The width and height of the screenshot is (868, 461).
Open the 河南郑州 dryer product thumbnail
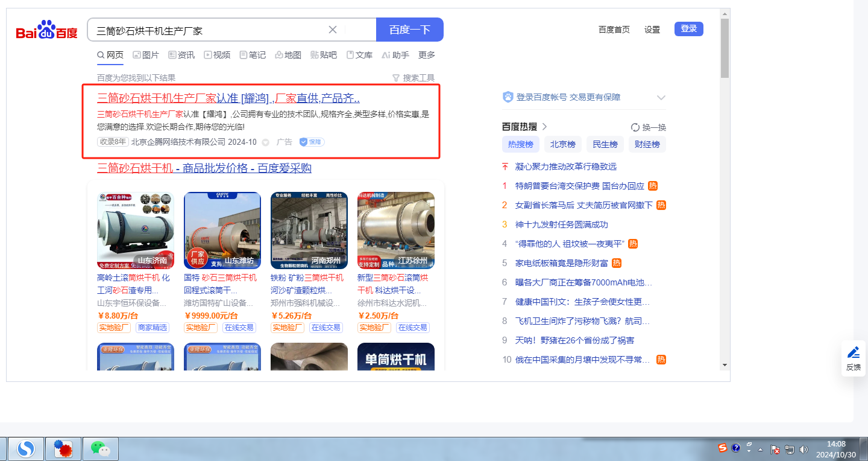click(x=309, y=230)
